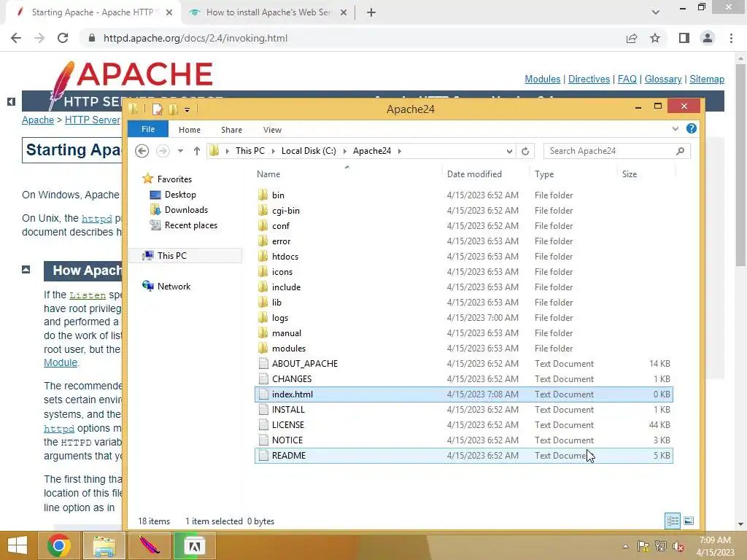This screenshot has height=560, width=747.
Task: Expand the Explorer ribbon chevron
Action: click(x=675, y=128)
